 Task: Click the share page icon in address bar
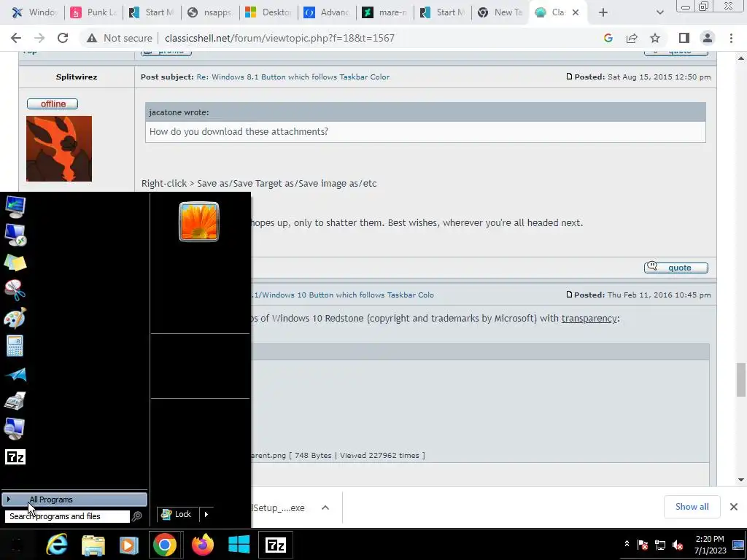click(x=632, y=38)
